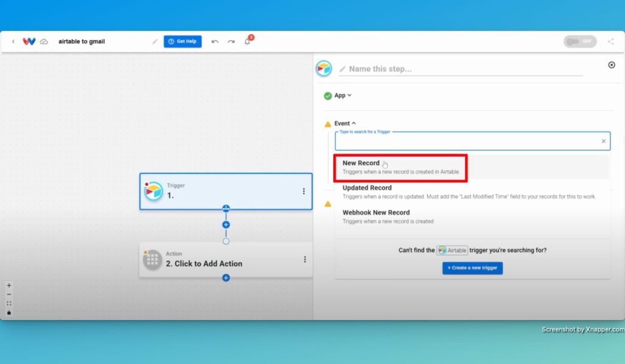Screen dimensions: 625x364
Task: Open Trigger step three-dot menu
Action: (304, 191)
